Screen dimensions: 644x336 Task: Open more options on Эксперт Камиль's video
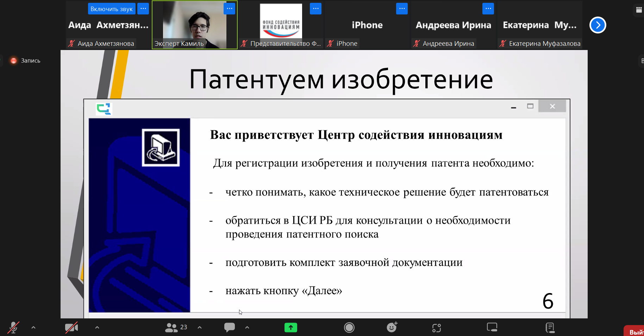point(230,8)
